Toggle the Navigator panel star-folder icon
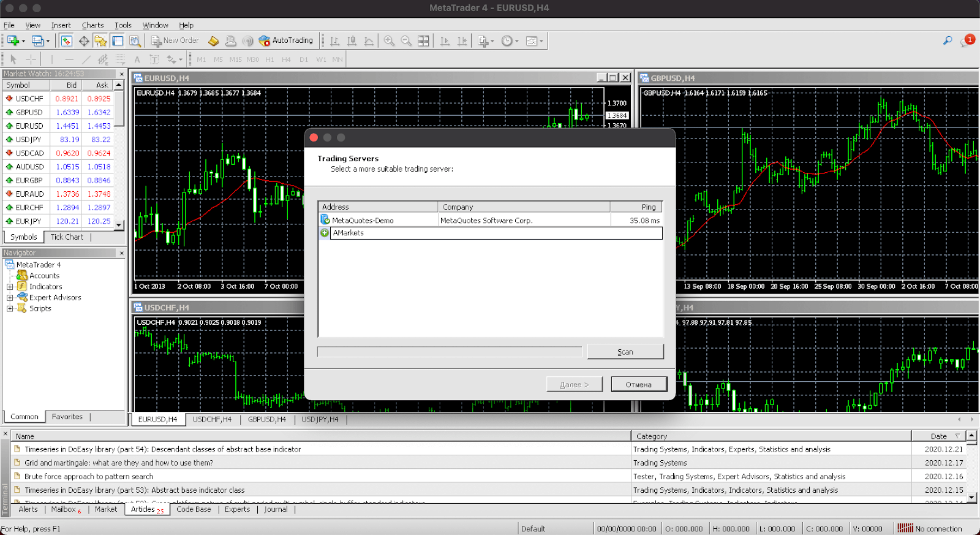The image size is (980, 535). [100, 40]
